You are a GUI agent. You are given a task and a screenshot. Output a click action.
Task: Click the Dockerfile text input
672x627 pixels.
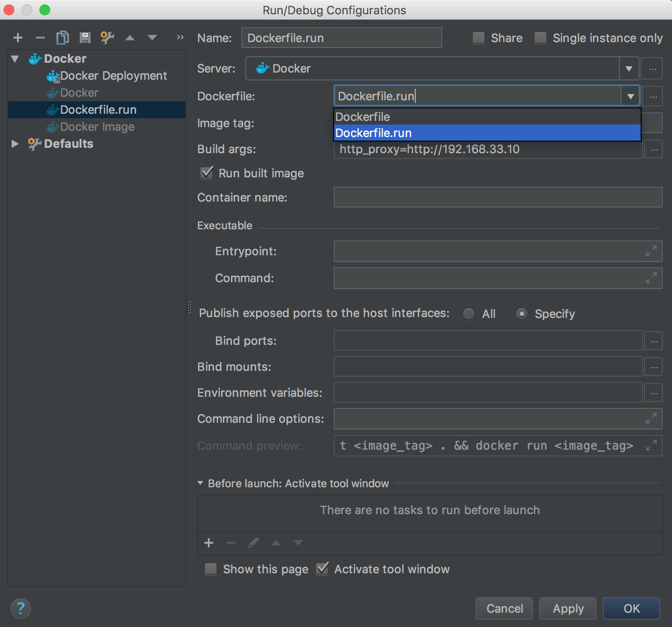478,96
